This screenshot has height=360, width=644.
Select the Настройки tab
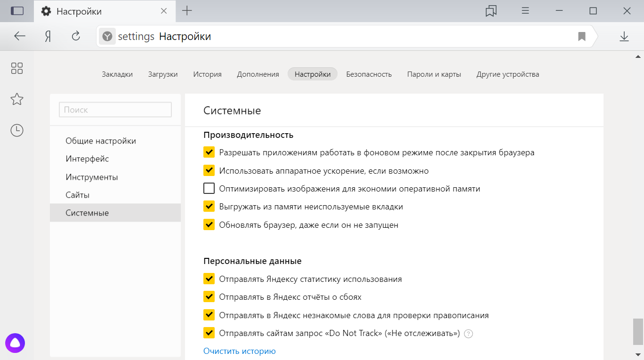(x=313, y=74)
